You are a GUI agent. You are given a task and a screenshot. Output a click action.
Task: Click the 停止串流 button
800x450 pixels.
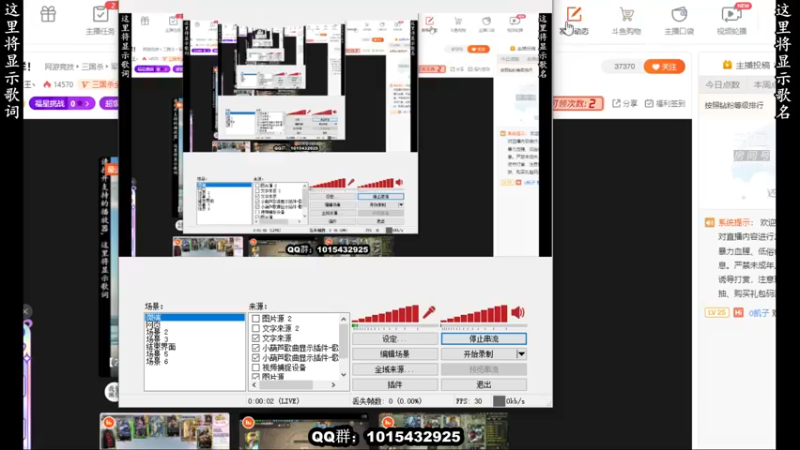[x=484, y=339]
